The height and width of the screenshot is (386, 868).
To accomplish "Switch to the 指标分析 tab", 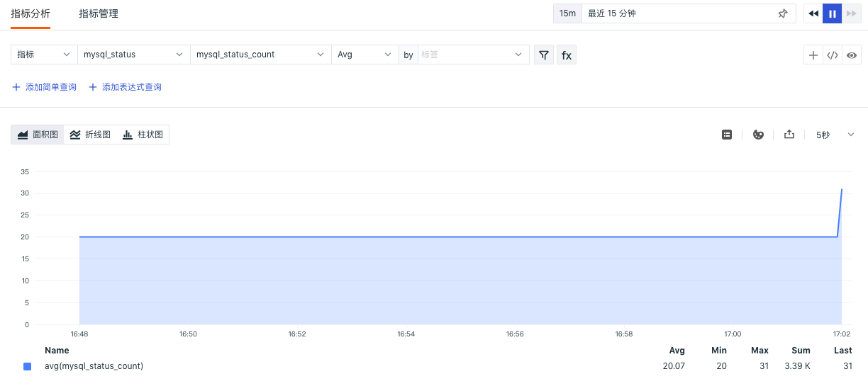I will 30,13.
